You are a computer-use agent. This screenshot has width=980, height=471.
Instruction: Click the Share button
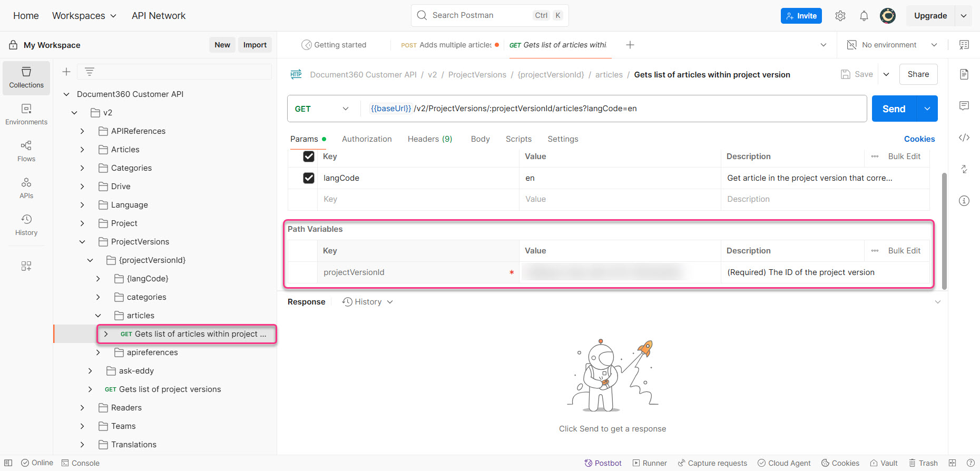918,74
